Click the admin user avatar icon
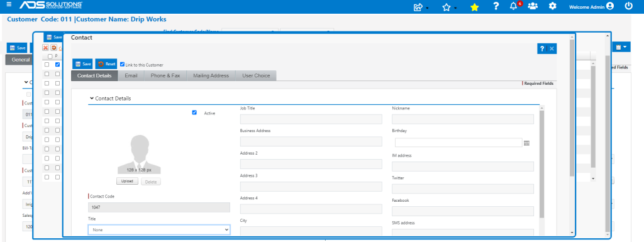Image resolution: width=644 pixels, height=242 pixels. click(610, 6)
